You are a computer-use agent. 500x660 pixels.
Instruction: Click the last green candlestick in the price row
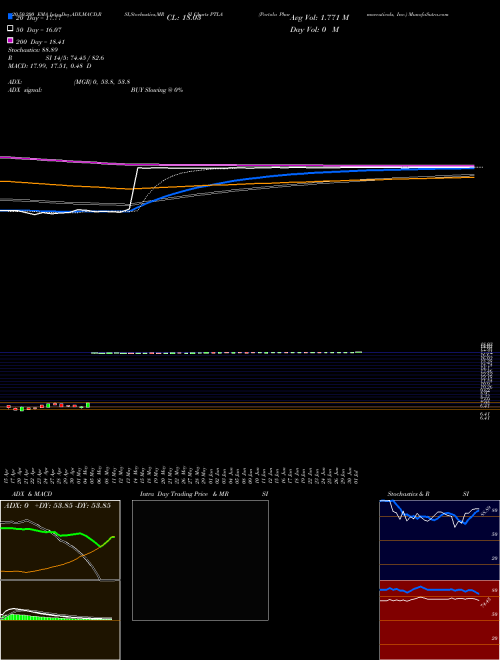[359, 351]
